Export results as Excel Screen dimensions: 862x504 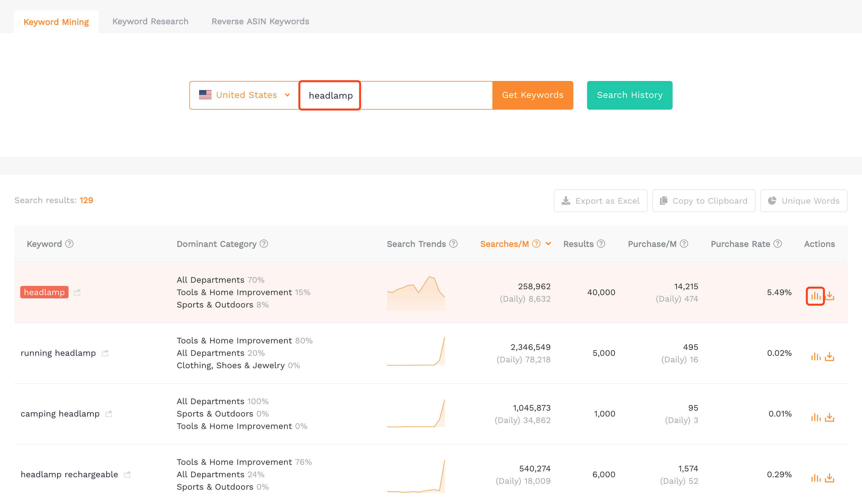point(601,201)
